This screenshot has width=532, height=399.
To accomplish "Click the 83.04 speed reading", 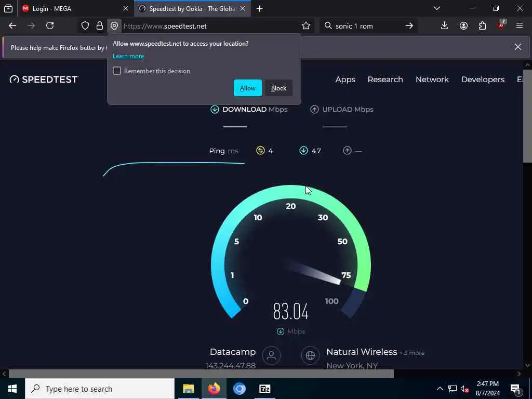I will coord(291,311).
